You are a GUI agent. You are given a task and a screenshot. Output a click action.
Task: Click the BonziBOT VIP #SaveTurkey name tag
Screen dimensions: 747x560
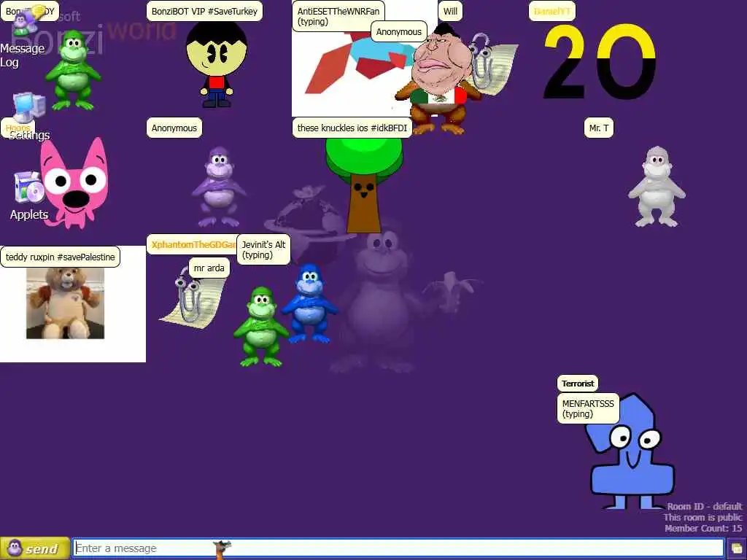tap(204, 11)
